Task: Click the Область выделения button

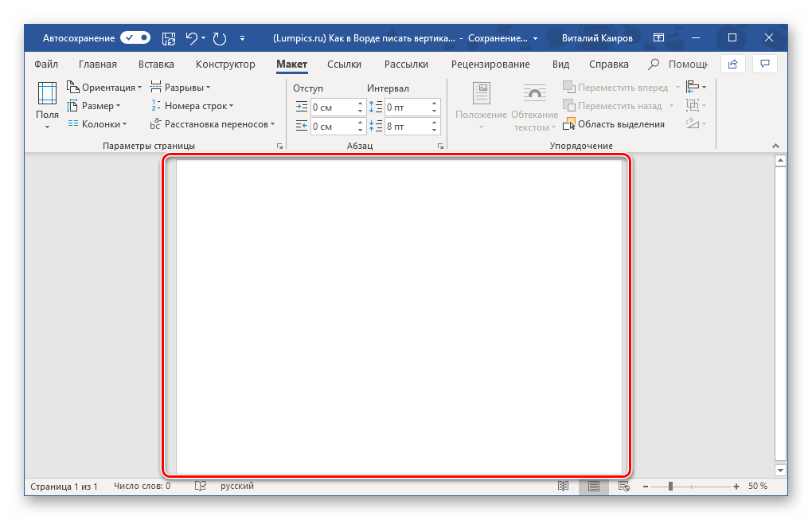Action: 614,123
